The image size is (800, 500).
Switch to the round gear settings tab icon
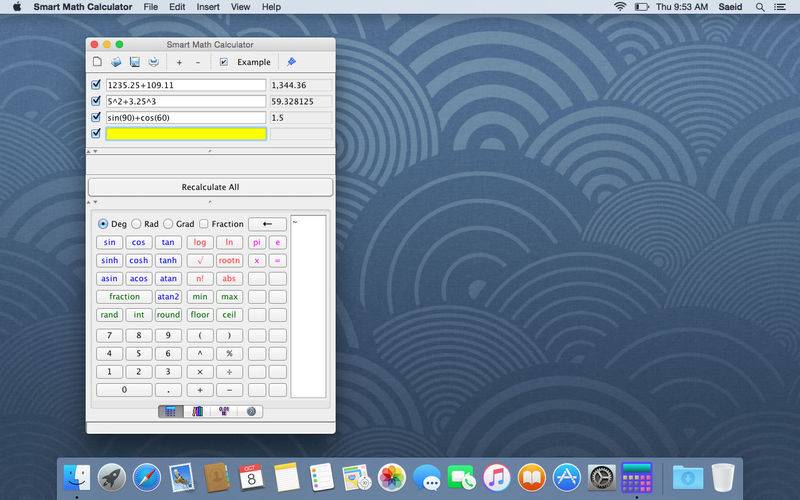click(x=251, y=411)
